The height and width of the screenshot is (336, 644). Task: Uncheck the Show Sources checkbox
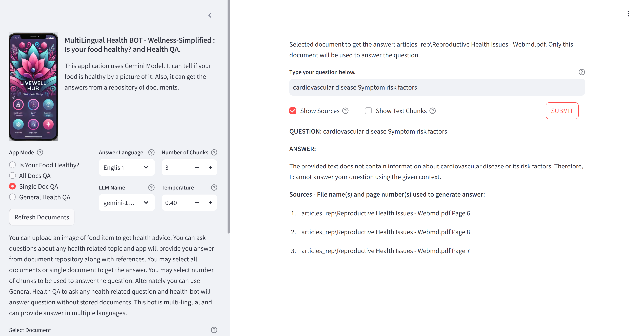coord(293,111)
